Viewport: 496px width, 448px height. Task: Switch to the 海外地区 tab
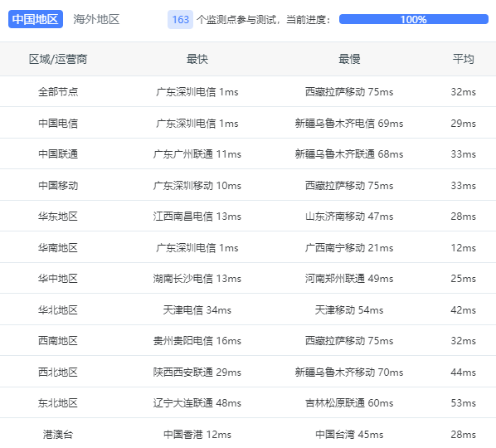(x=96, y=19)
